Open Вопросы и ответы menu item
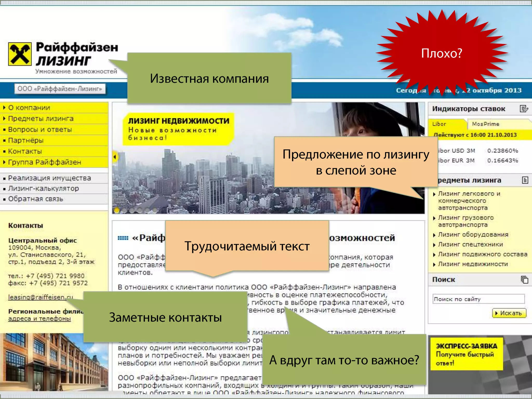Image resolution: width=532 pixels, height=399 pixels. coord(40,130)
